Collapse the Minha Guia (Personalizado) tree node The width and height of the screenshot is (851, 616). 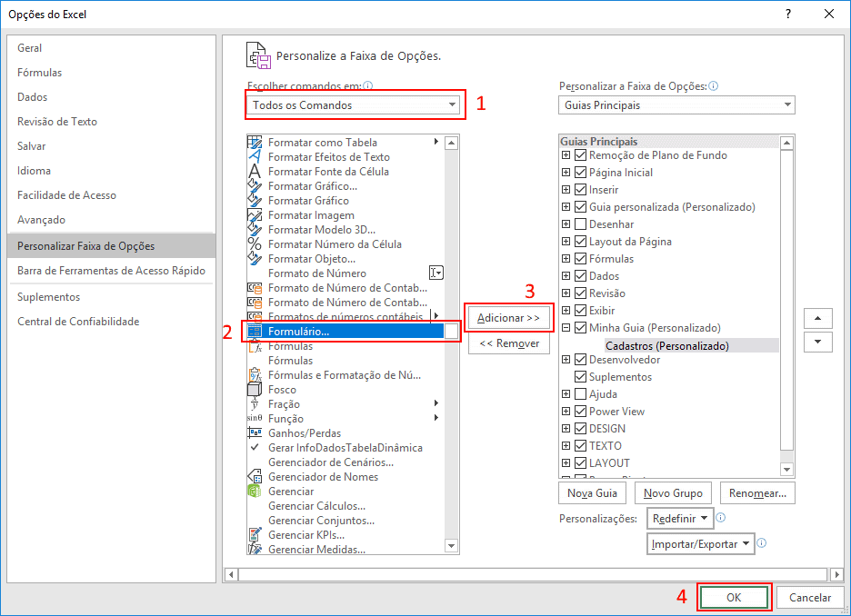[x=568, y=327]
